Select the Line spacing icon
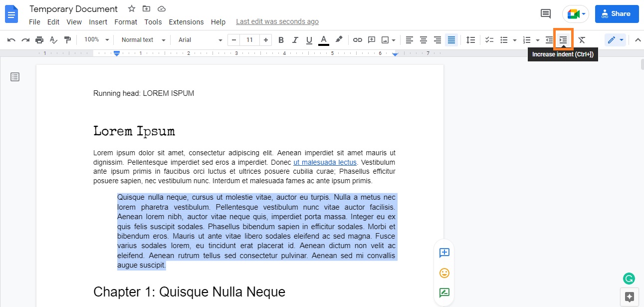The image size is (644, 307). [x=470, y=39]
